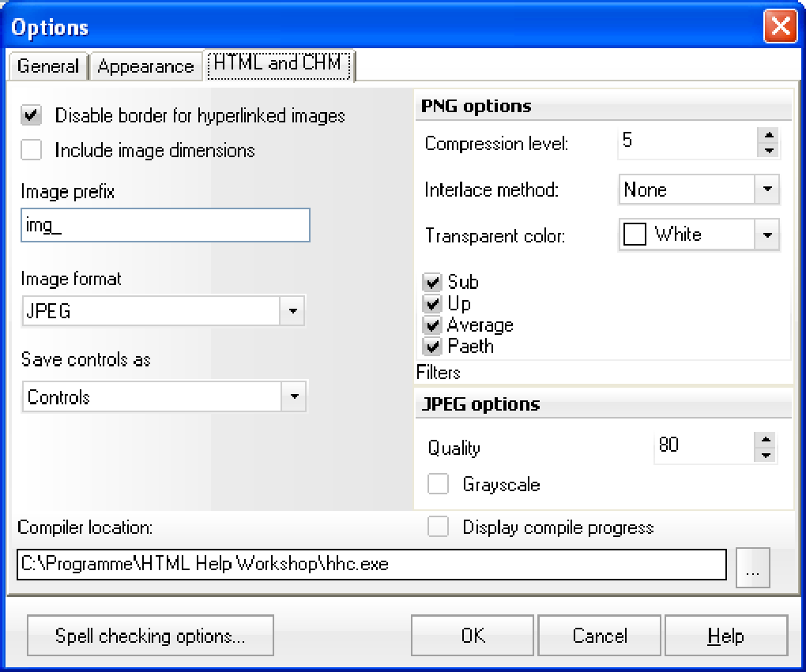Switch to the General tab
806x672 pixels.
[x=47, y=66]
